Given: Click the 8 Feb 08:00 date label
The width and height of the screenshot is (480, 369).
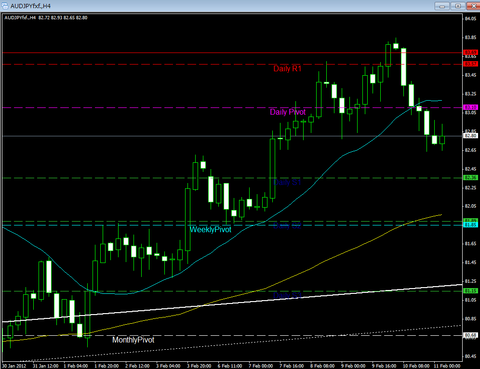Looking at the screenshot, I should click(x=322, y=366).
